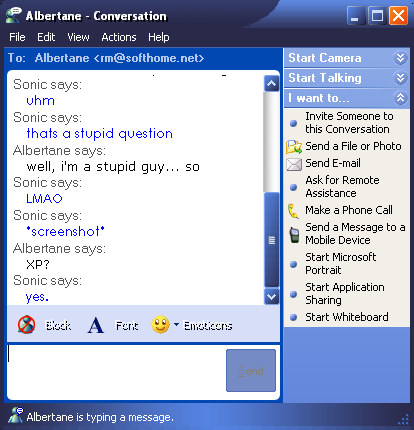Click bullet beside Invite Someone to this Conversation
The image size is (414, 430).
tap(293, 123)
